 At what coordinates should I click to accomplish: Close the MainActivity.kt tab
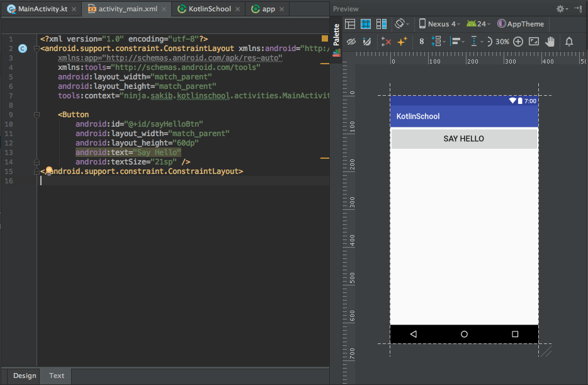coord(74,9)
